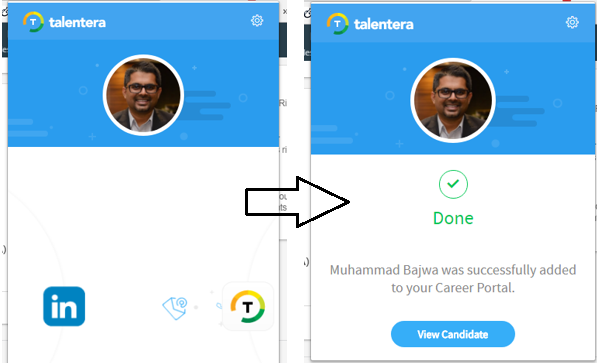Click the round Talentera logo in left header
The height and width of the screenshot is (363, 597).
coord(33,22)
